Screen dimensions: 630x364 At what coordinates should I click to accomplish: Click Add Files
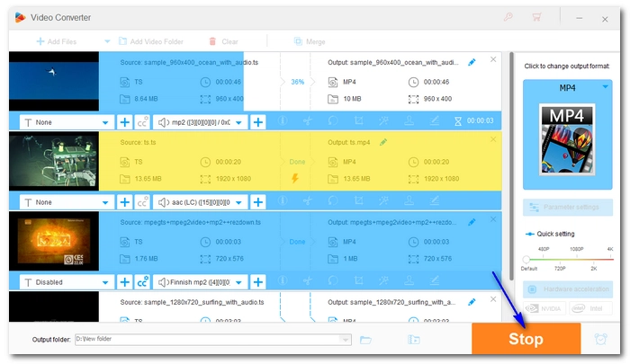tap(57, 41)
